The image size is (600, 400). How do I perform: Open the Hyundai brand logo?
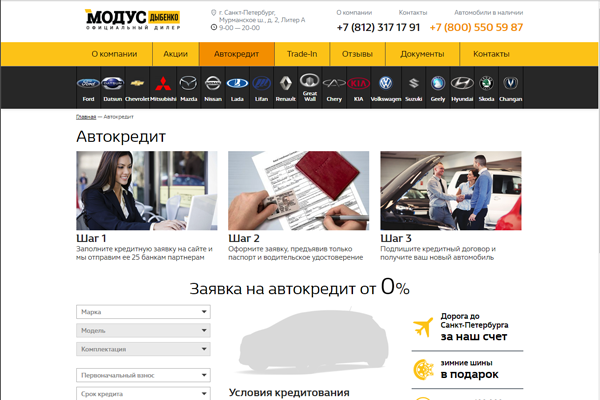[x=461, y=85]
